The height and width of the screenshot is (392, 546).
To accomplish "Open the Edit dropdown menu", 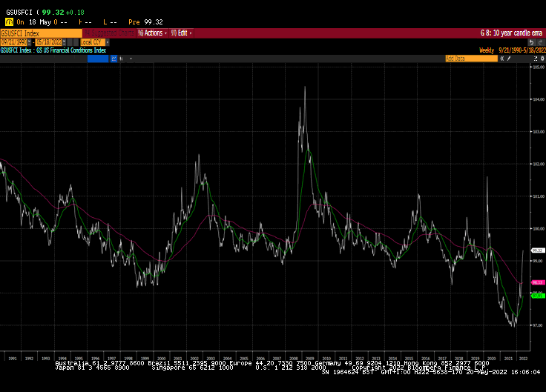I will pyautogui.click(x=181, y=33).
